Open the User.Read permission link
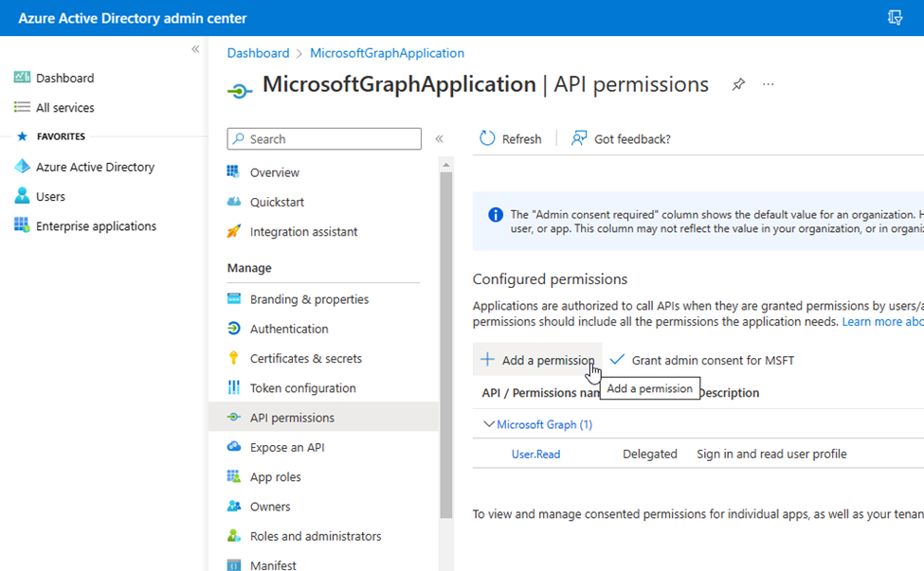Viewport: 924px width, 571px height. pos(535,455)
